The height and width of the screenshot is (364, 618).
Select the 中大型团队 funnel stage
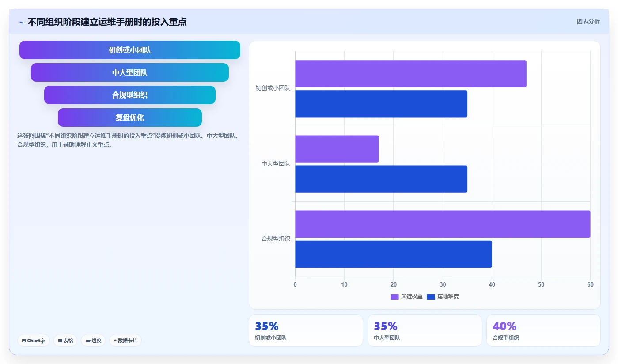[130, 72]
